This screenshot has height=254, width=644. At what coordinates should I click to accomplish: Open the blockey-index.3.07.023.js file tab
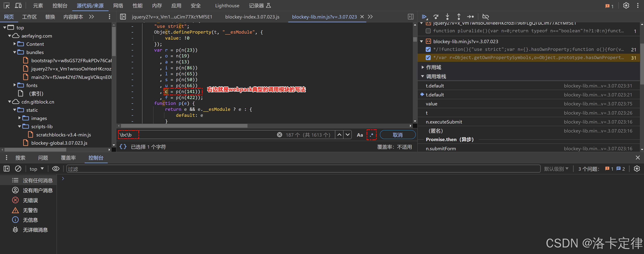[252, 17]
